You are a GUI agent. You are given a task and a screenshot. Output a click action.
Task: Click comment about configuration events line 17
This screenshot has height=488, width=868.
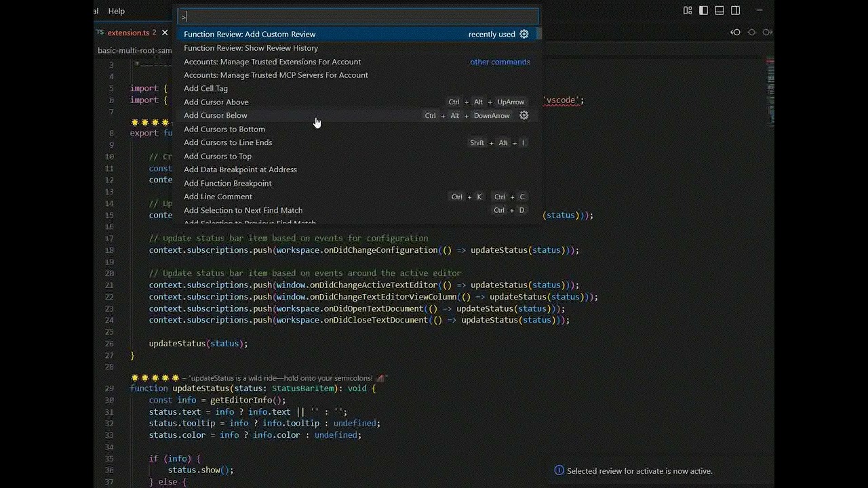pyautogui.click(x=288, y=239)
